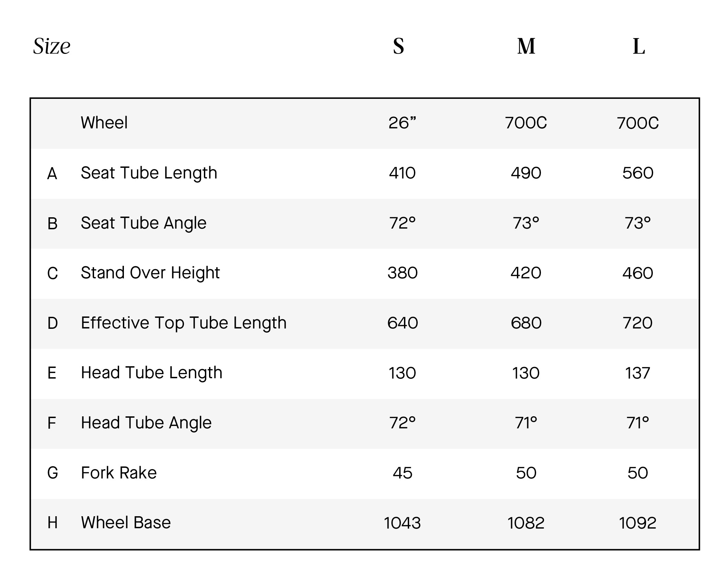Image resolution: width=728 pixels, height=578 pixels.
Task: Select the Head Tube Length label
Action: pyautogui.click(x=151, y=373)
